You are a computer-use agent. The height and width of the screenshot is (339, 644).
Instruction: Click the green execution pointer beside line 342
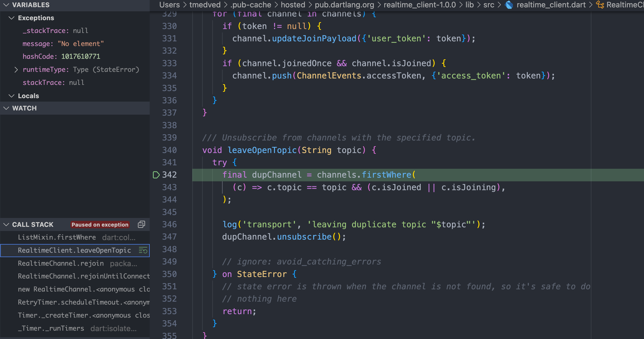pyautogui.click(x=156, y=175)
